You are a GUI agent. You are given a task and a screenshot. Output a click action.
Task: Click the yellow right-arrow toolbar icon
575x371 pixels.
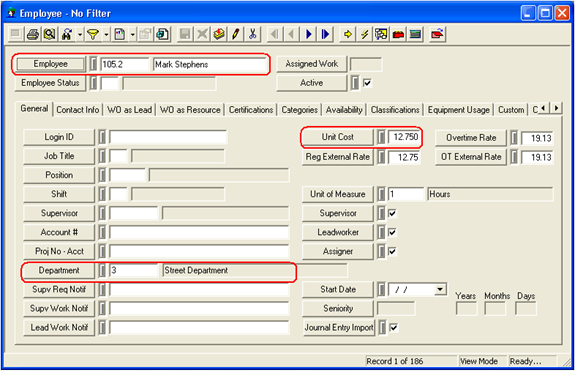[x=348, y=34]
